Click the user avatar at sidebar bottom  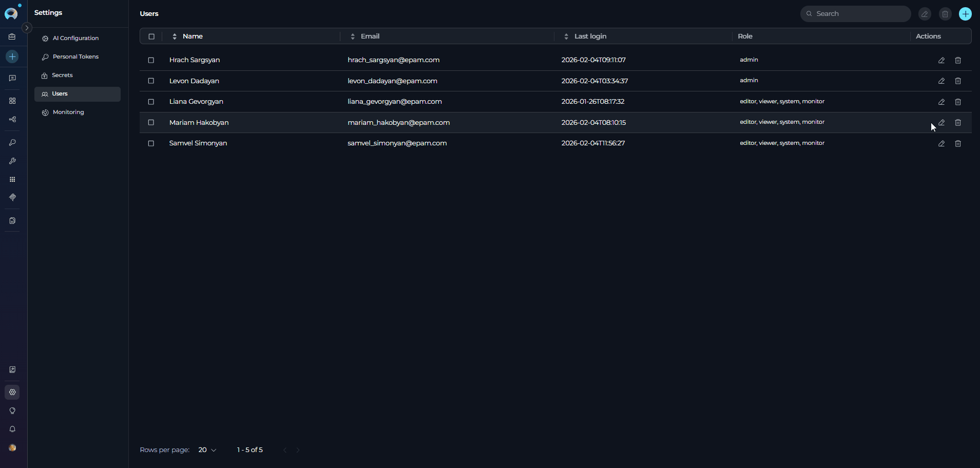(12, 448)
